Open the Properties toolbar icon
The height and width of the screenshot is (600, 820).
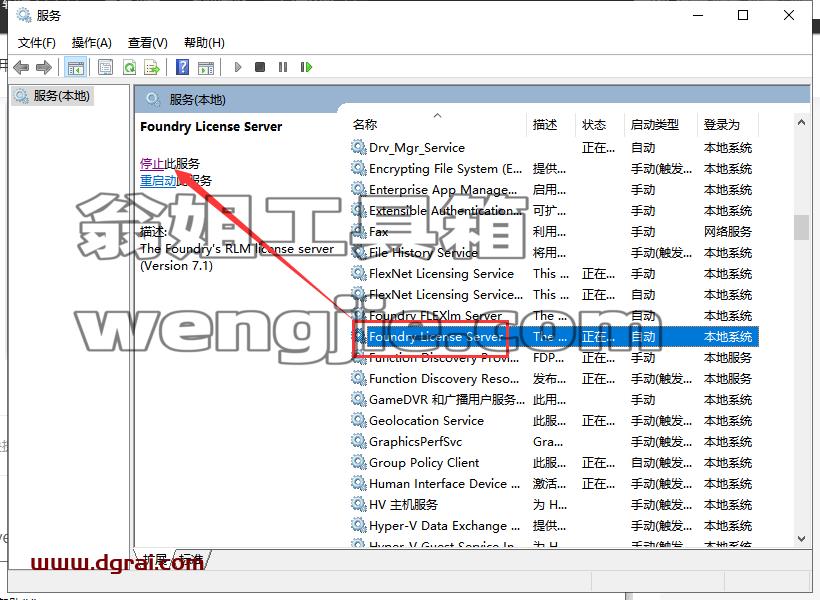pos(106,67)
